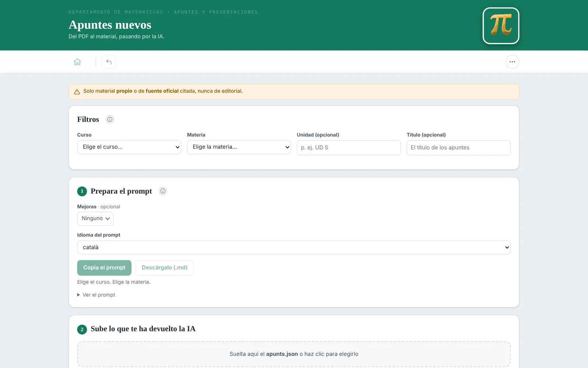This screenshot has height=368, width=588.
Task: Click the warning triangle in the banner
Action: point(77,92)
